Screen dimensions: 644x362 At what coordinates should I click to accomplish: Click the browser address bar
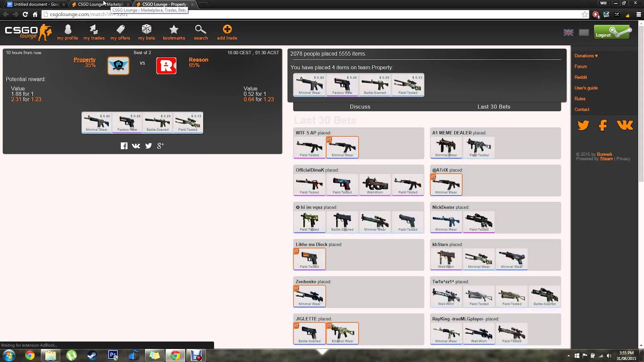(x=312, y=15)
